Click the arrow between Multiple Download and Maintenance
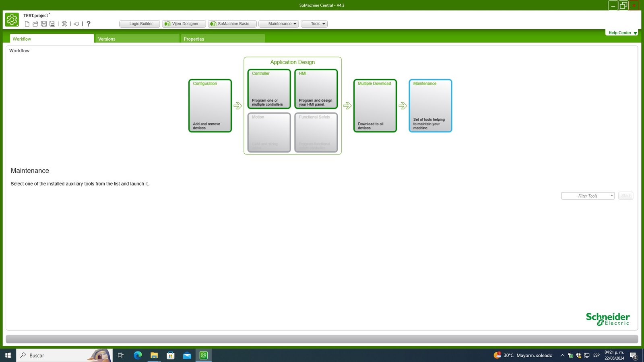Screen dimensions: 644x362 (403, 106)
